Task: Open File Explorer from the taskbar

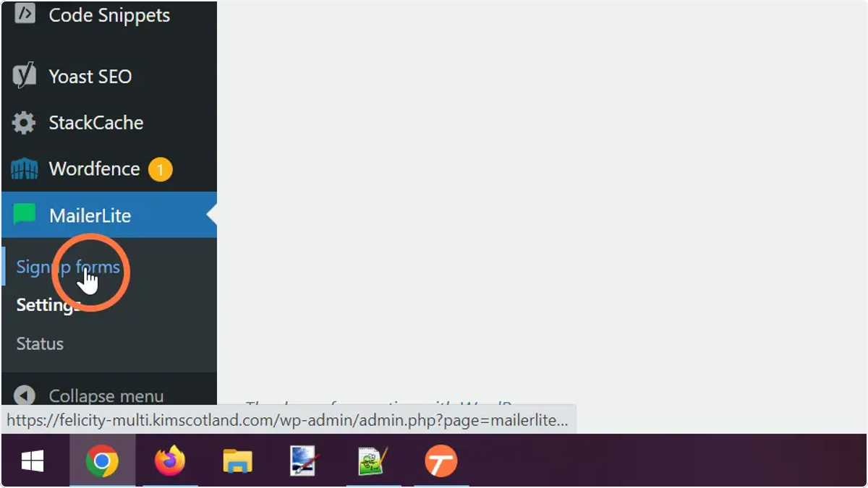Action: (x=237, y=461)
